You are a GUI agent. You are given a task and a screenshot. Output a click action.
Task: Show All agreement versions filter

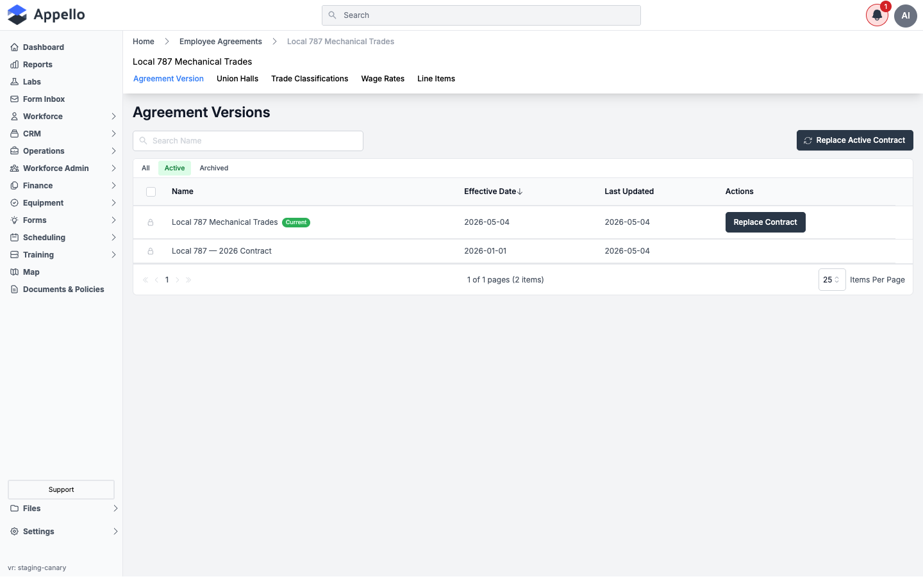click(146, 168)
